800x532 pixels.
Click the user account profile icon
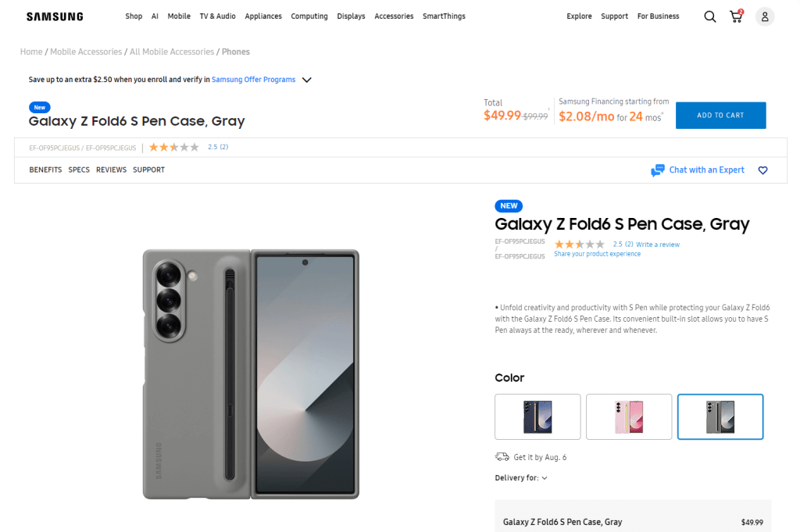tap(765, 16)
